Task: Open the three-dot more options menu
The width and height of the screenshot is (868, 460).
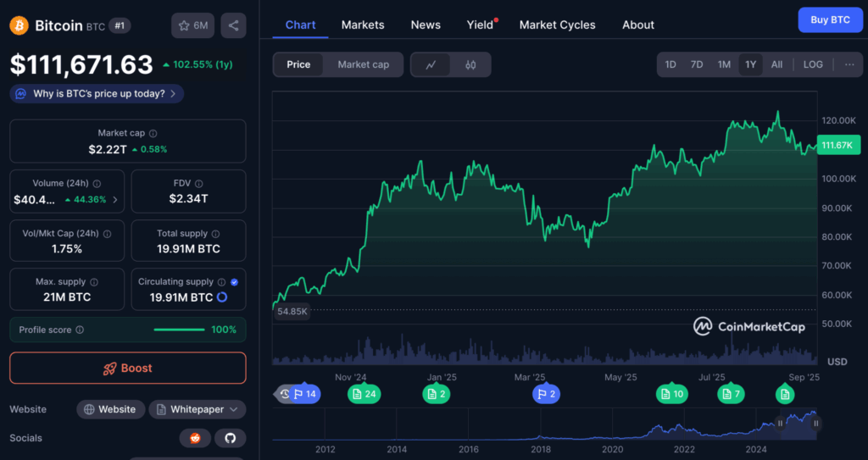Action: pyautogui.click(x=849, y=64)
